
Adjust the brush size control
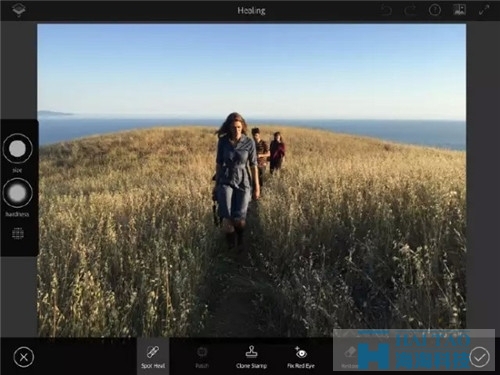tap(17, 149)
